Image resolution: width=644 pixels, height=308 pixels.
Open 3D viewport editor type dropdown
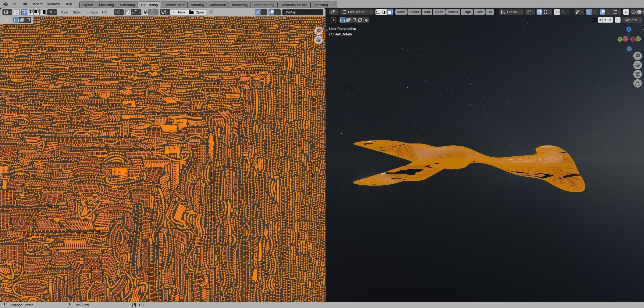(333, 12)
